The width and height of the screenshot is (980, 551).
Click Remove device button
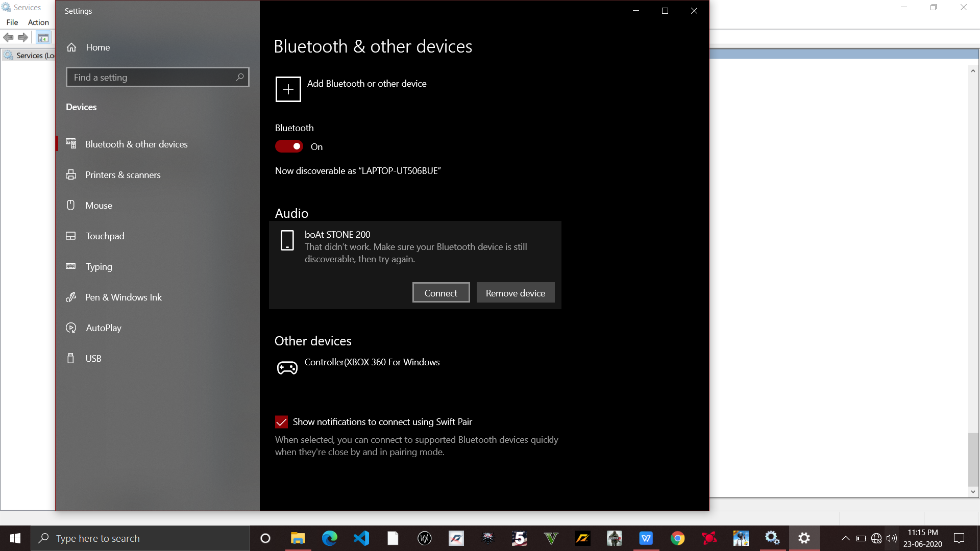[516, 293]
